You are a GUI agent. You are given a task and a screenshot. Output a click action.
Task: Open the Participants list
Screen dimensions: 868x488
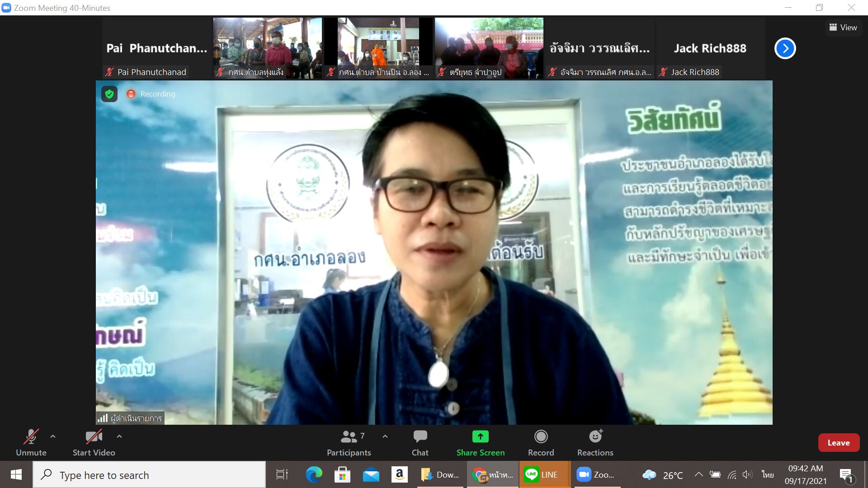(349, 443)
